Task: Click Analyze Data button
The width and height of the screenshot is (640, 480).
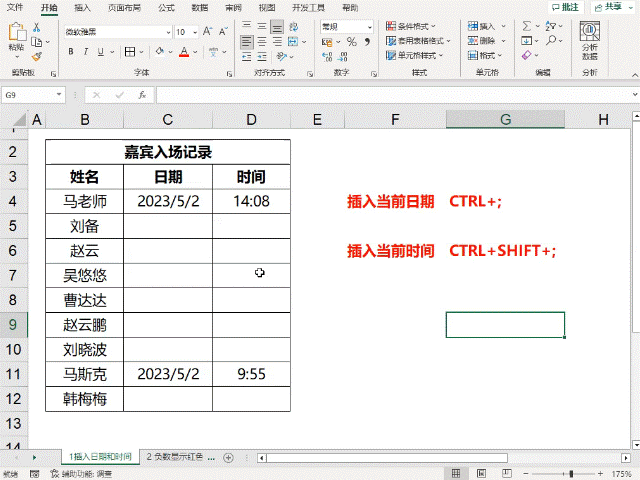Action: (590, 41)
